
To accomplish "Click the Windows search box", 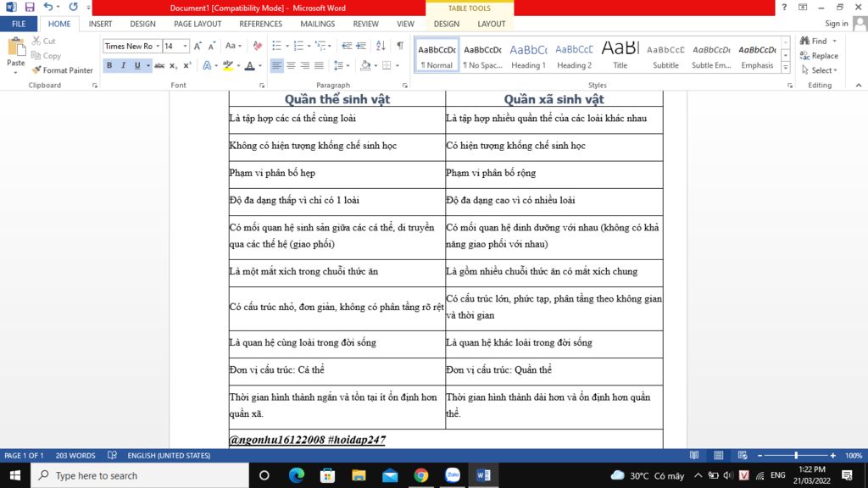I will click(x=140, y=475).
